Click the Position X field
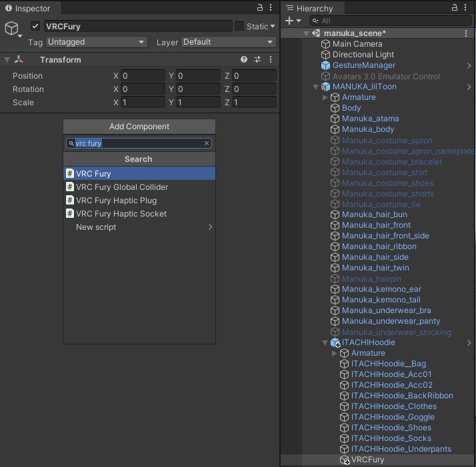 pos(143,75)
